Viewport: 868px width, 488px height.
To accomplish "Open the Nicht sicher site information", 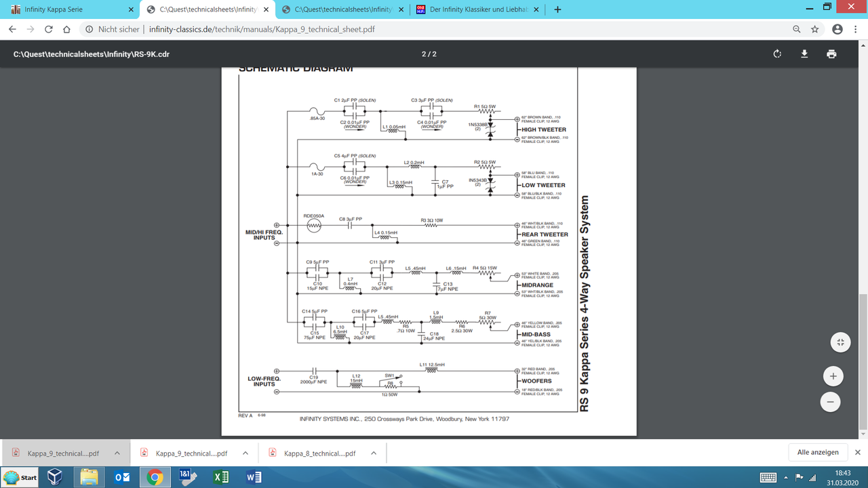I will coord(90,29).
